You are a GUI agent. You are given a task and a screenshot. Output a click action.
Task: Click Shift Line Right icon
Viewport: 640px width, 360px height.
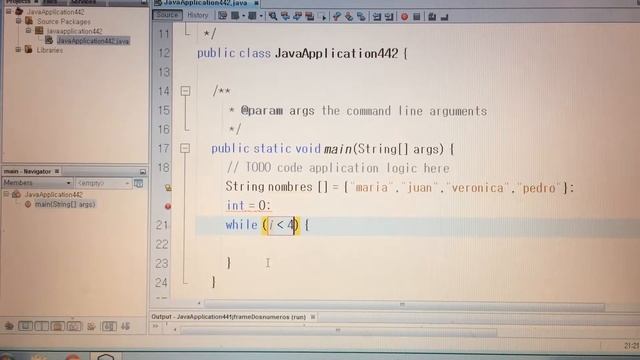point(389,17)
